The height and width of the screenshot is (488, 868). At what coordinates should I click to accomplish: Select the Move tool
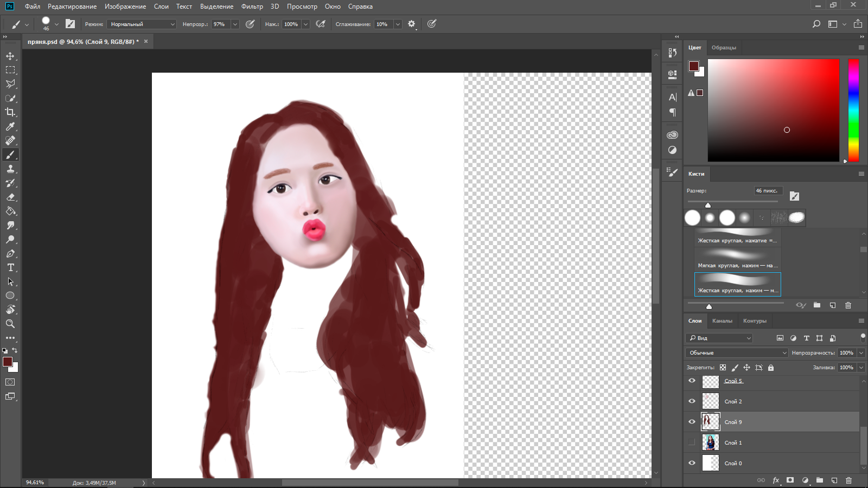10,56
